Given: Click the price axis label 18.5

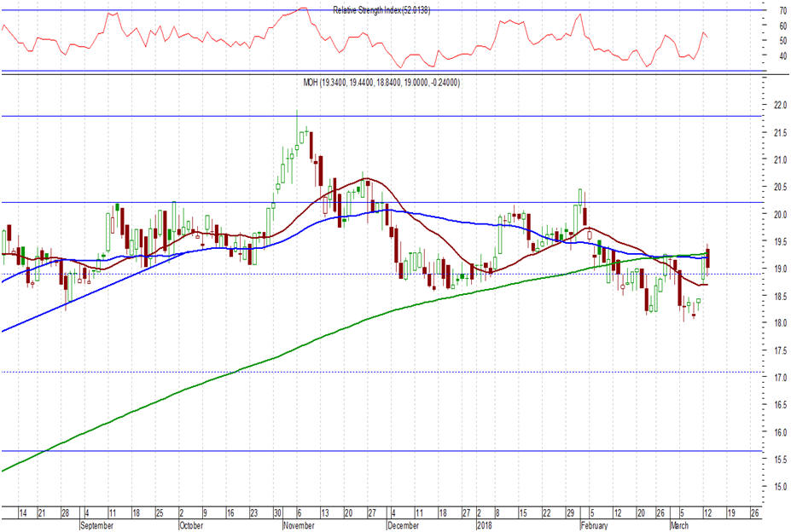Looking at the screenshot, I should (x=781, y=297).
